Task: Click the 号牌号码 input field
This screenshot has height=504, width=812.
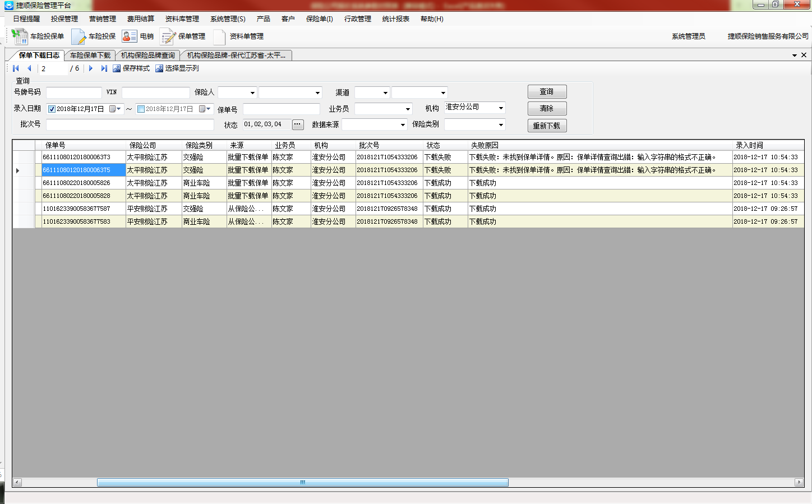Action: point(74,93)
